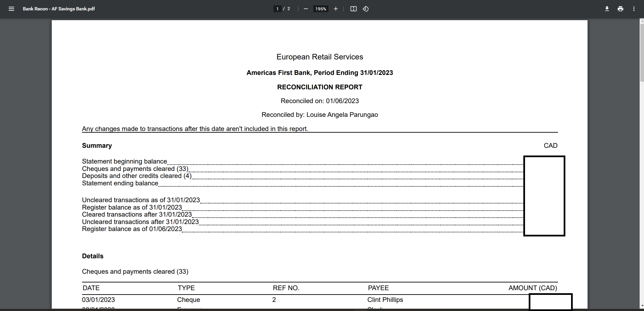The height and width of the screenshot is (311, 644).
Task: Click the 'AMOUNT (CAD)' column header
Action: click(533, 288)
